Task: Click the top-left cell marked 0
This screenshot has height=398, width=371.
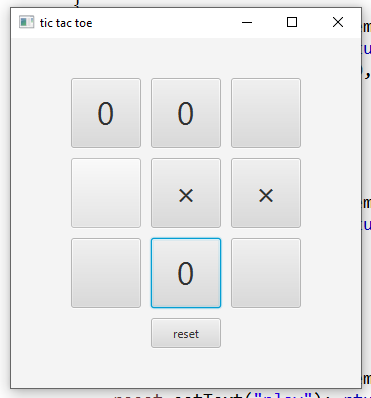Action: 106,113
